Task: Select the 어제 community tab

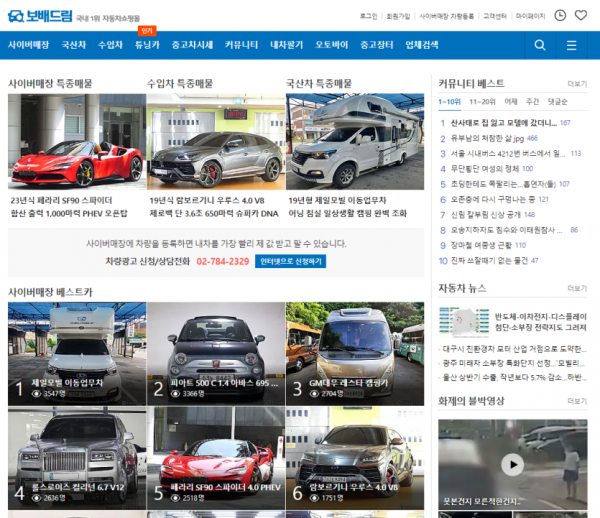Action: tap(510, 102)
